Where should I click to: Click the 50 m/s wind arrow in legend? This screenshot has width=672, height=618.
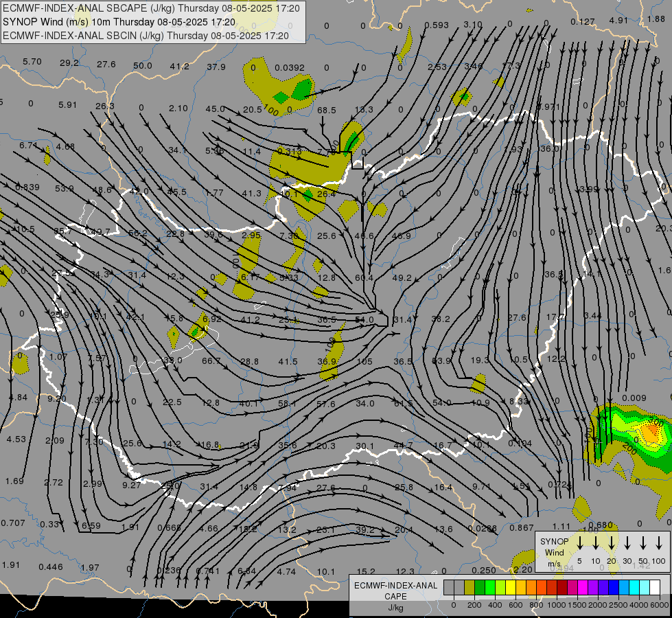(643, 542)
